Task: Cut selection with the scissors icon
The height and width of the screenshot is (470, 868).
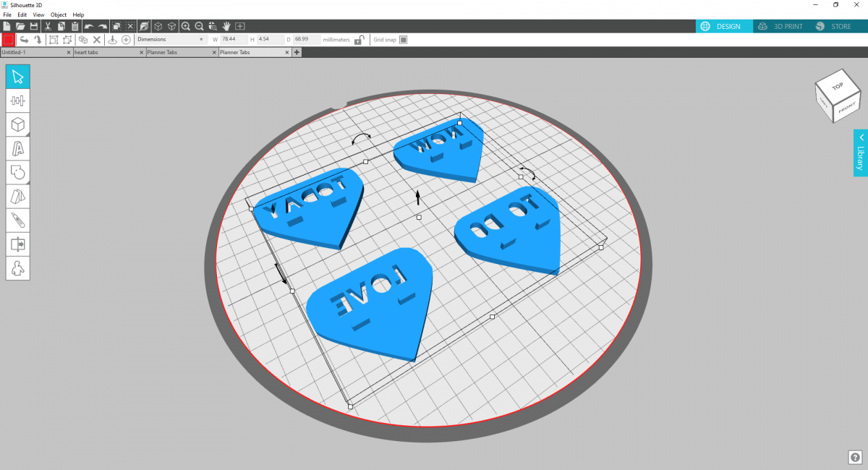Action: click(48, 26)
